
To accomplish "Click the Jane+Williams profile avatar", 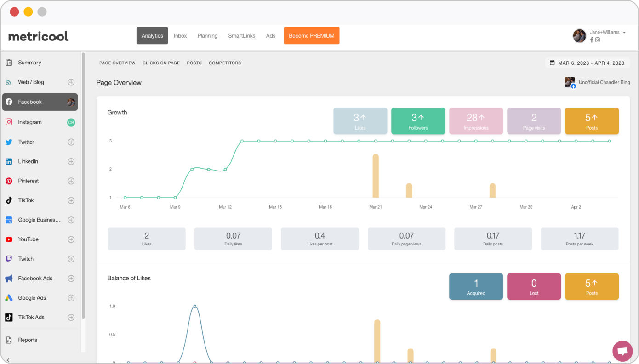I will 579,36.
